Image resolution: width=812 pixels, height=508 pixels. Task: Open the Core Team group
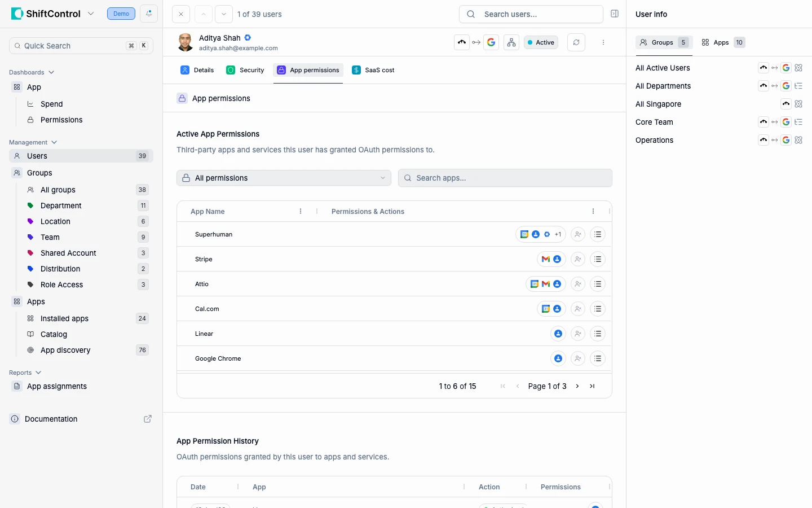tap(654, 122)
